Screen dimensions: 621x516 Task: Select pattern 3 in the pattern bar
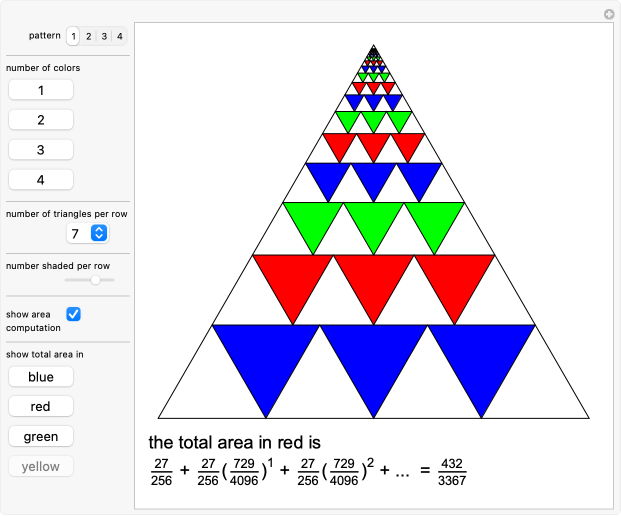click(x=104, y=36)
